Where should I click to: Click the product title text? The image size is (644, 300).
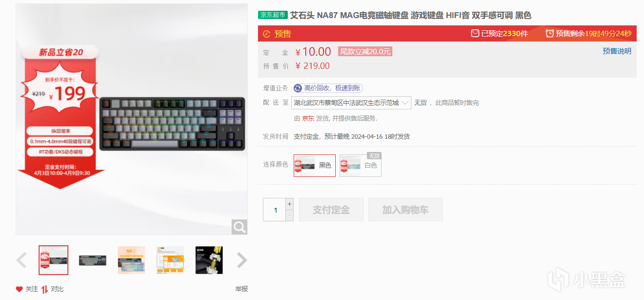(410, 15)
